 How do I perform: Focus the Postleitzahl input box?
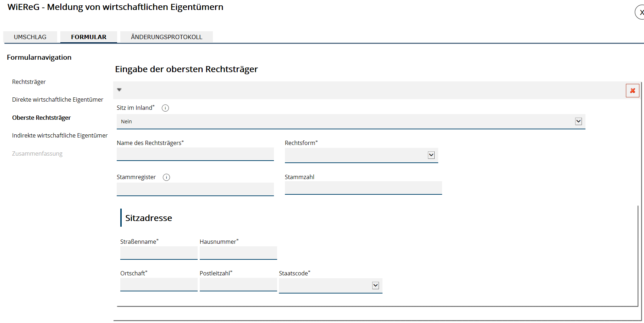coord(238,285)
